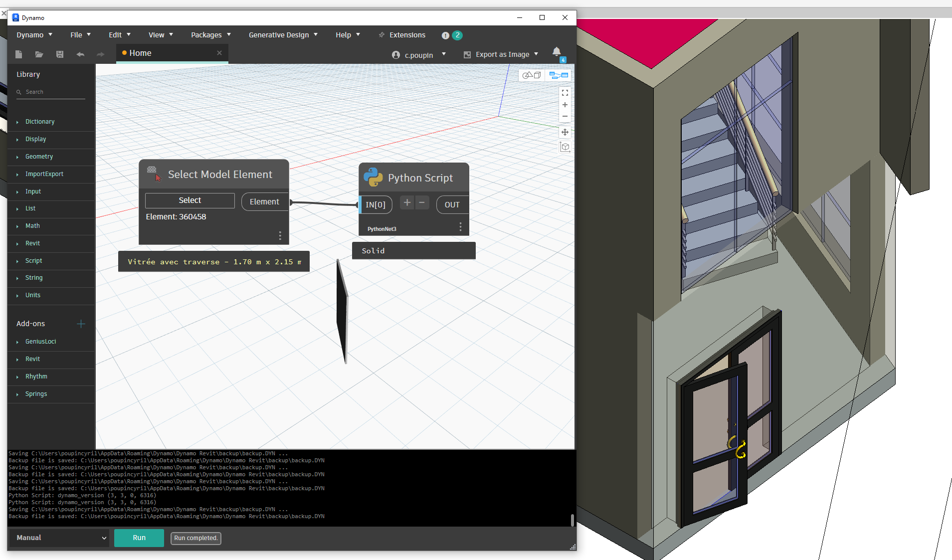
Task: Close the Home workspace tab
Action: [x=219, y=53]
